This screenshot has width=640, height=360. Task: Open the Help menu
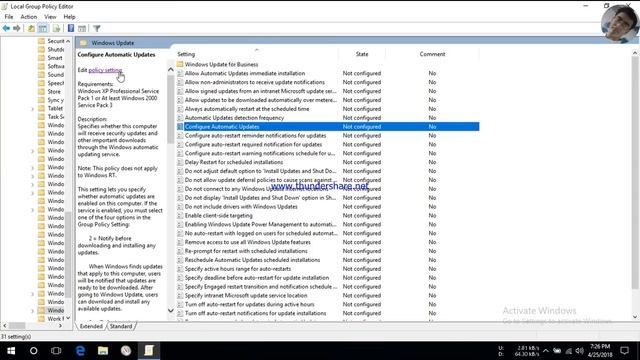click(x=69, y=17)
